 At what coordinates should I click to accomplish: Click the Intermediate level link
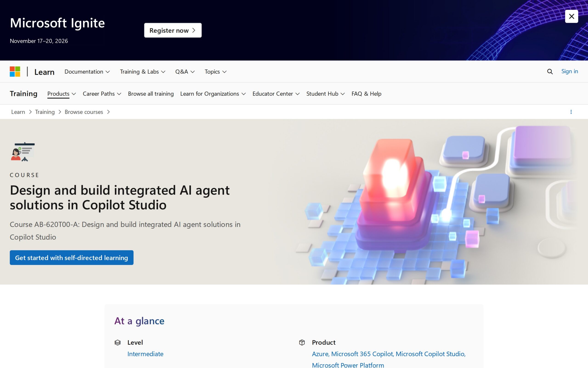[x=145, y=354]
